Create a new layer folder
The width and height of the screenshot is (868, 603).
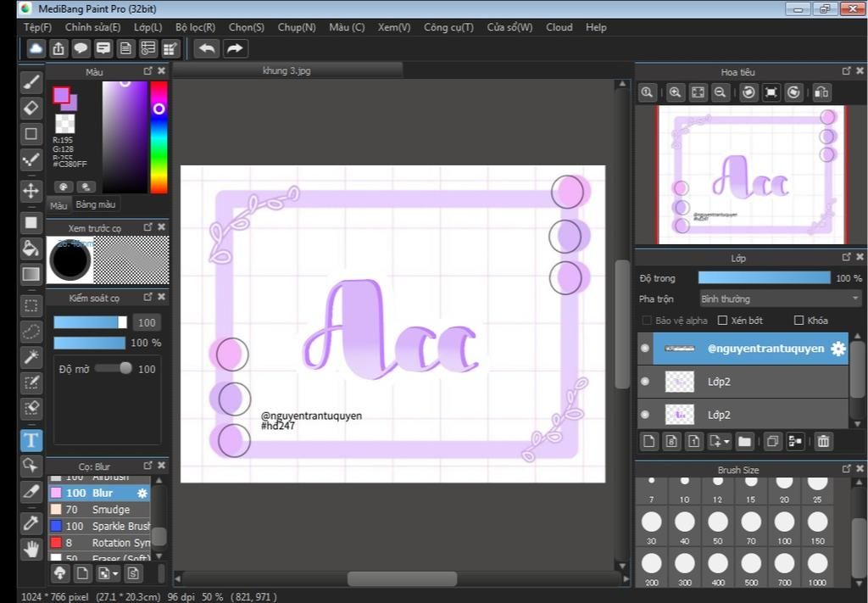click(744, 441)
